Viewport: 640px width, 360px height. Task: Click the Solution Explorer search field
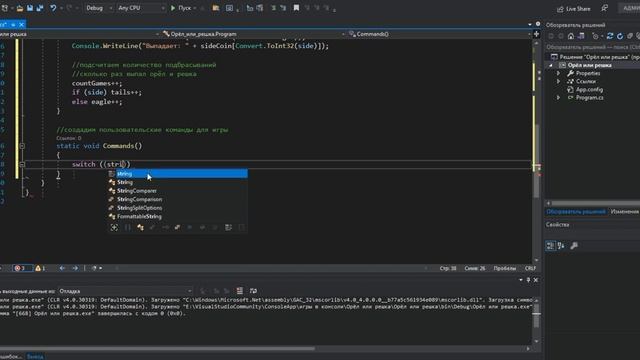(593, 47)
